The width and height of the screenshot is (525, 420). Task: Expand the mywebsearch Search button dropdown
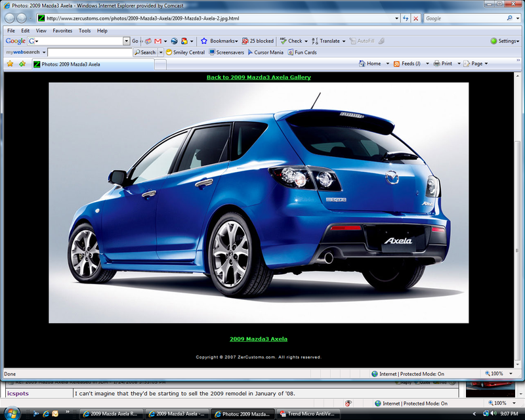[161, 52]
